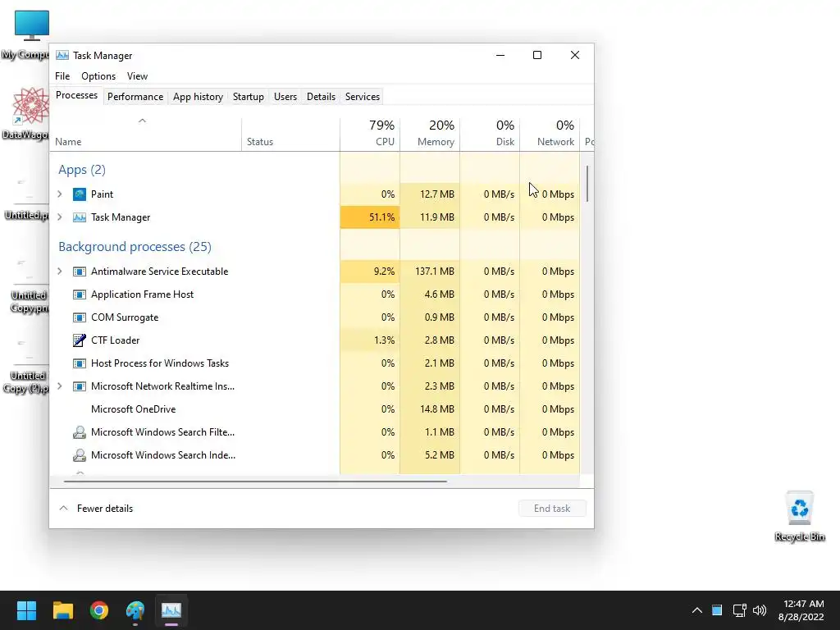840x630 pixels.
Task: Click Host Process for Windows Tasks icon
Action: pos(80,363)
